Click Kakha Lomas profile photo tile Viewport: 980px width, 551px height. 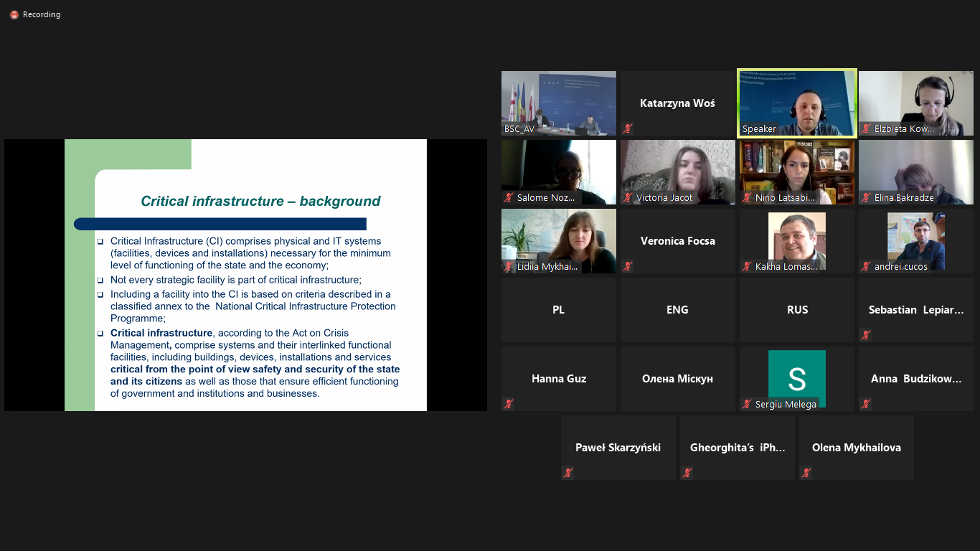796,240
